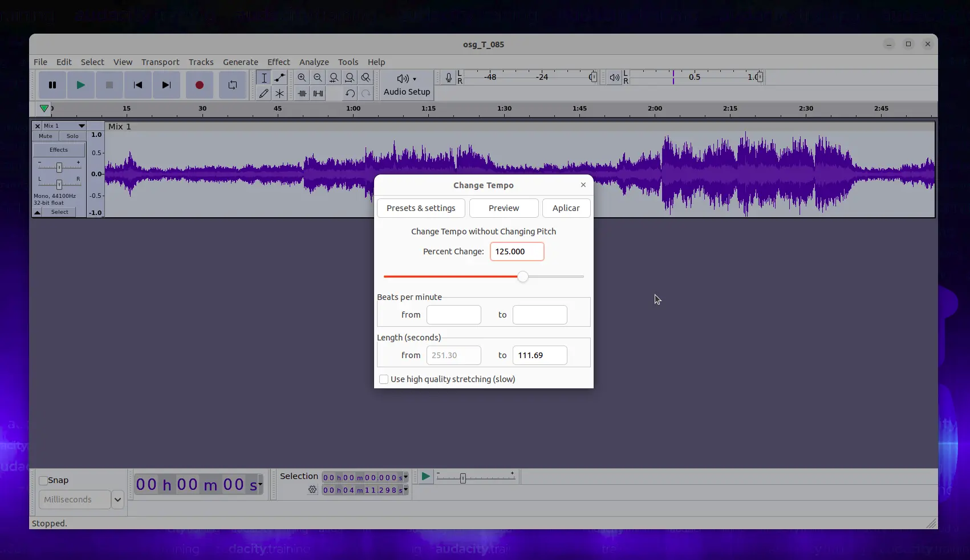Solo the Mix 1 track

coord(72,136)
